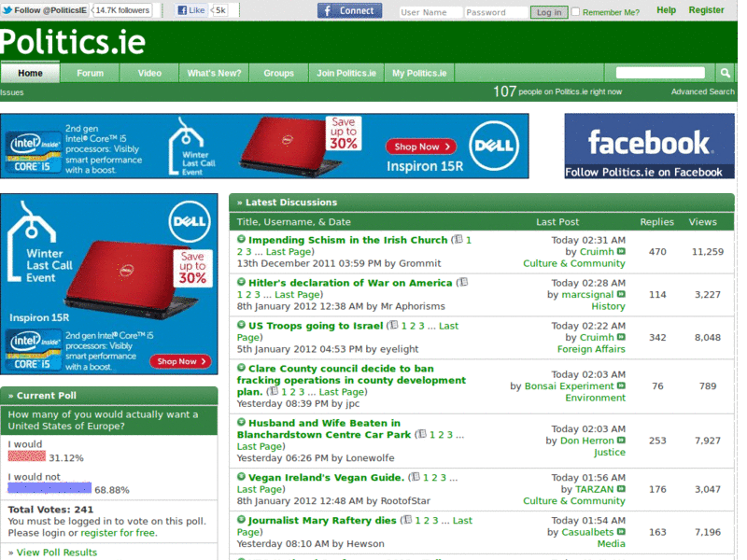
Task: Open the My Politics.ie tab
Action: (419, 73)
